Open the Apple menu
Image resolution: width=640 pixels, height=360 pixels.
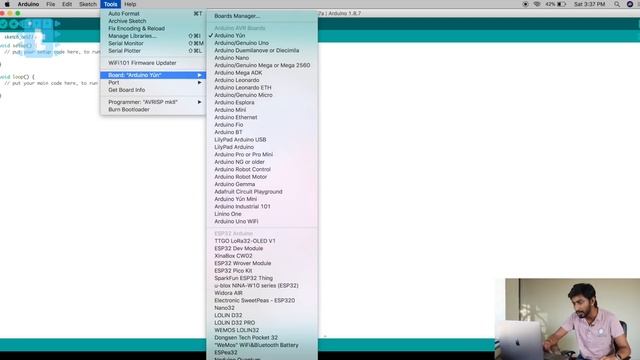[x=7, y=4]
